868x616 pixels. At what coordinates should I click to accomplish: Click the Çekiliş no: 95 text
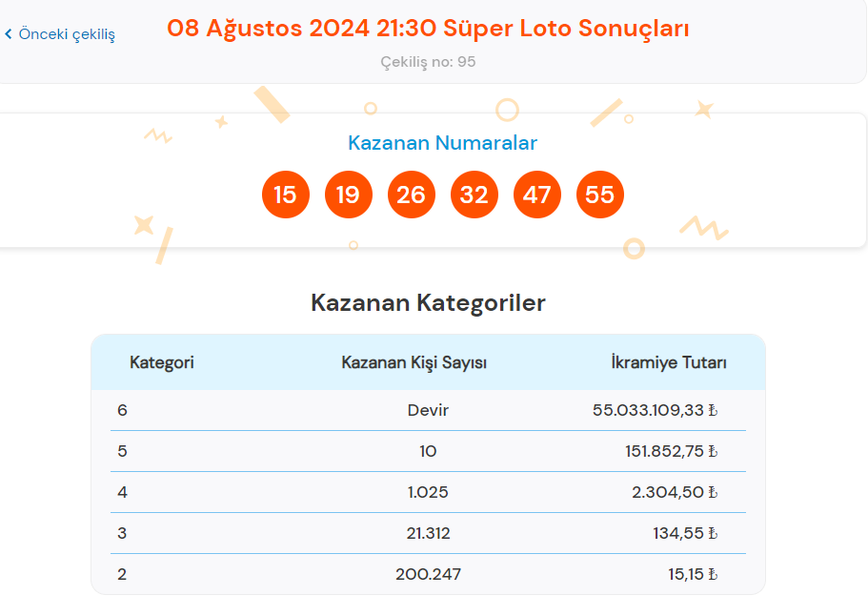[x=428, y=61]
